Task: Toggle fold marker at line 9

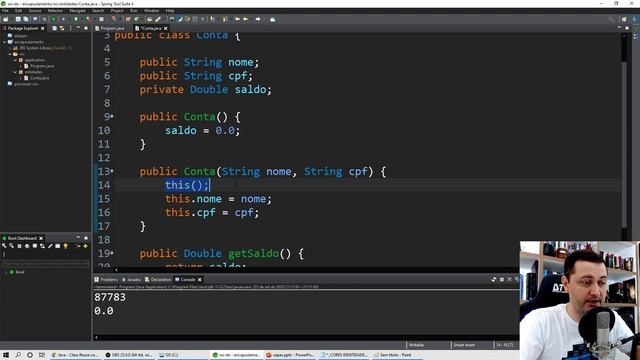Action: (x=112, y=117)
